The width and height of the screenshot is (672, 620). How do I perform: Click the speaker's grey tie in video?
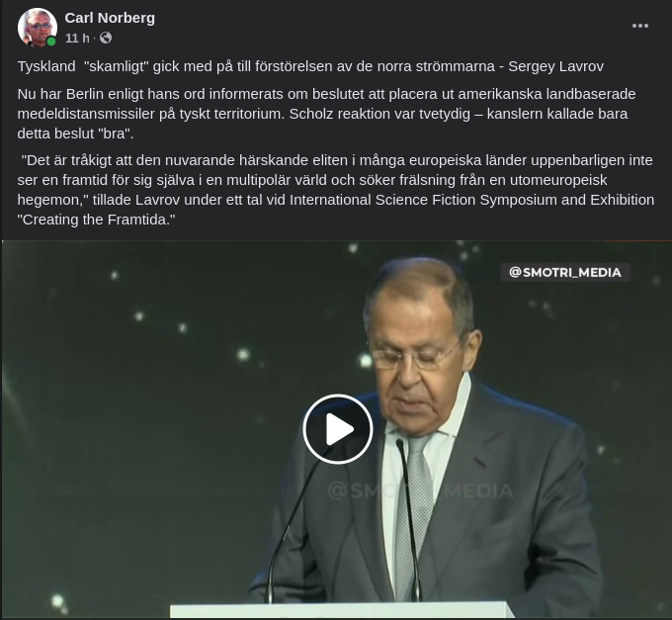[414, 514]
